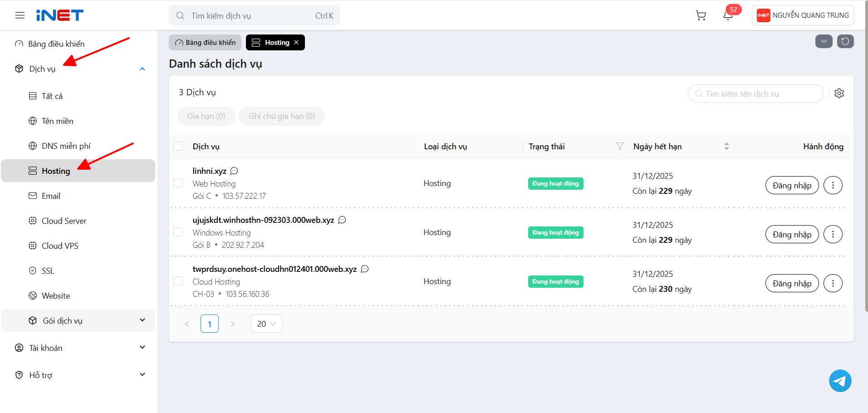The height and width of the screenshot is (413, 868).
Task: Open page size dropdown 20
Action: [x=266, y=324]
